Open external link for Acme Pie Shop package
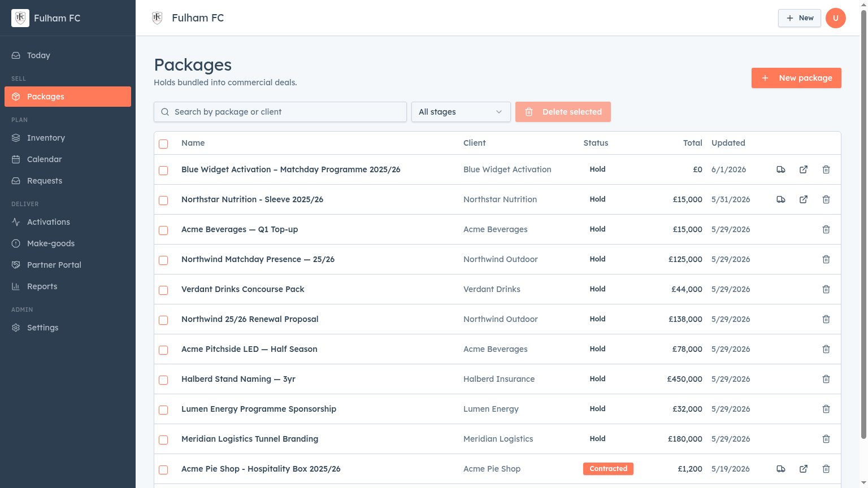Viewport: 868px width, 488px height. point(804,469)
